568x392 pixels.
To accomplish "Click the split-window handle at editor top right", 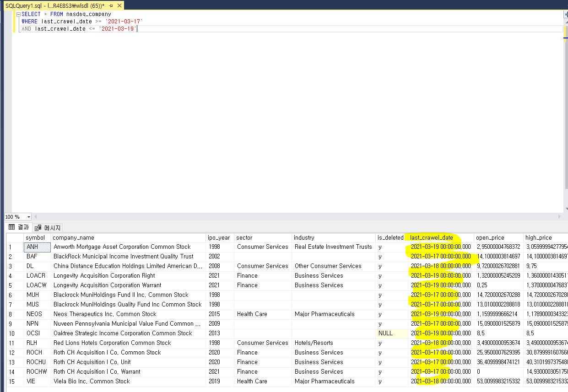I will click(566, 14).
